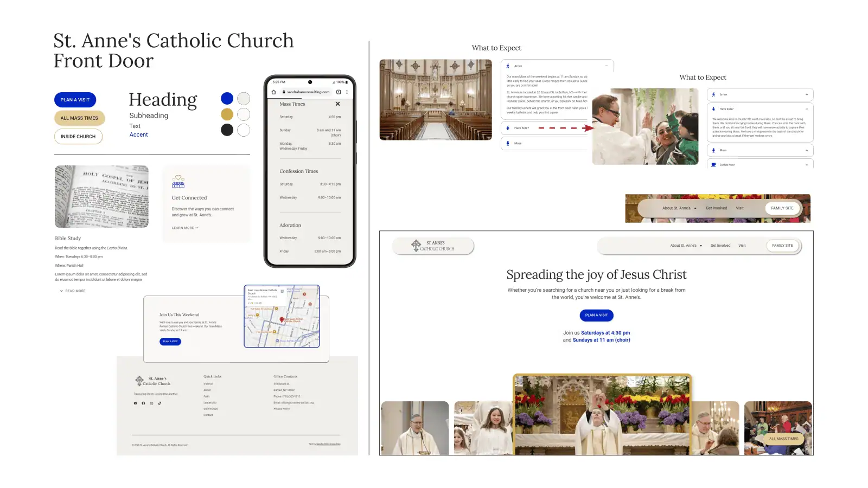Screen dimensions: 868x488
Task: Click the Get Connected people-heart icon
Action: coord(178,181)
